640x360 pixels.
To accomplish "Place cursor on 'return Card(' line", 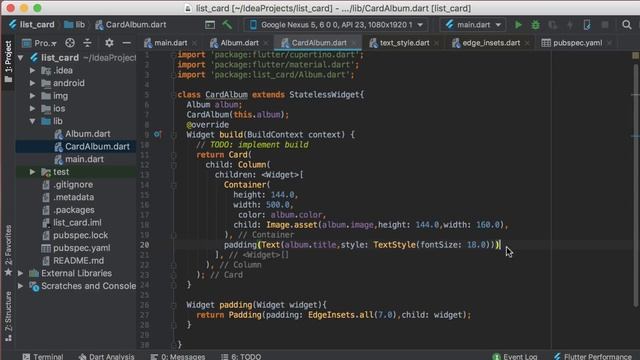I will pos(224,155).
